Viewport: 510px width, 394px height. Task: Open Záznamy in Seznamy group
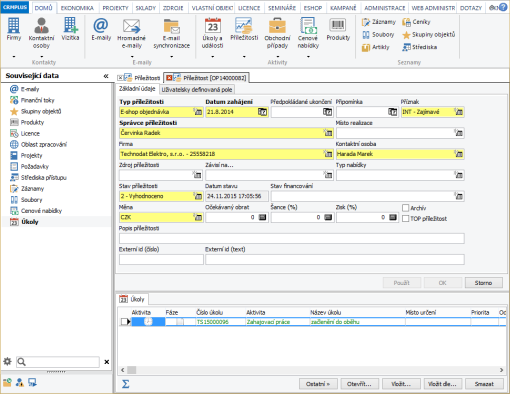coord(379,22)
